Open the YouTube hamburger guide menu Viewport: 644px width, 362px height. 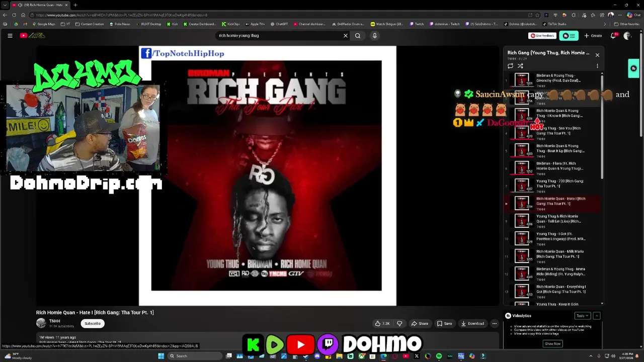10,36
